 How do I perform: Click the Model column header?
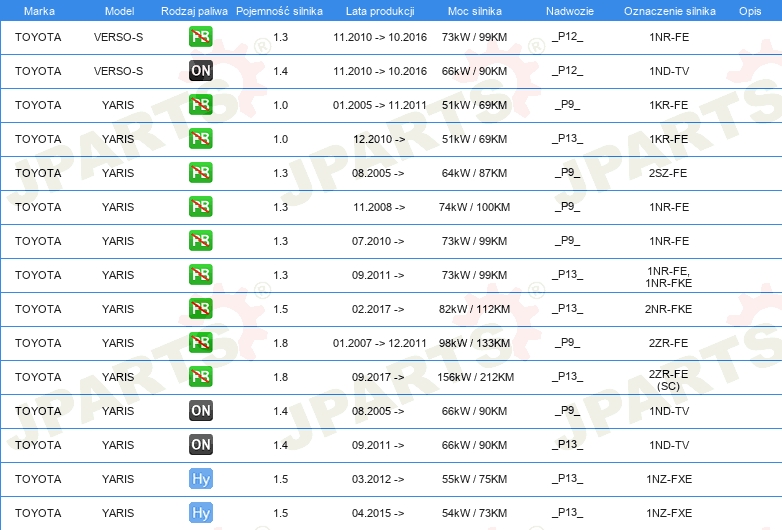(x=119, y=11)
